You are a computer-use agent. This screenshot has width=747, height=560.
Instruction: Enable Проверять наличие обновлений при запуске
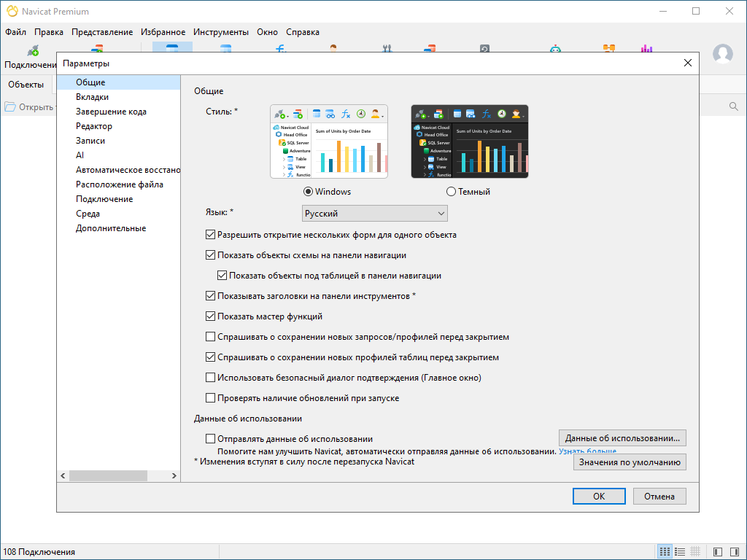[x=211, y=398]
